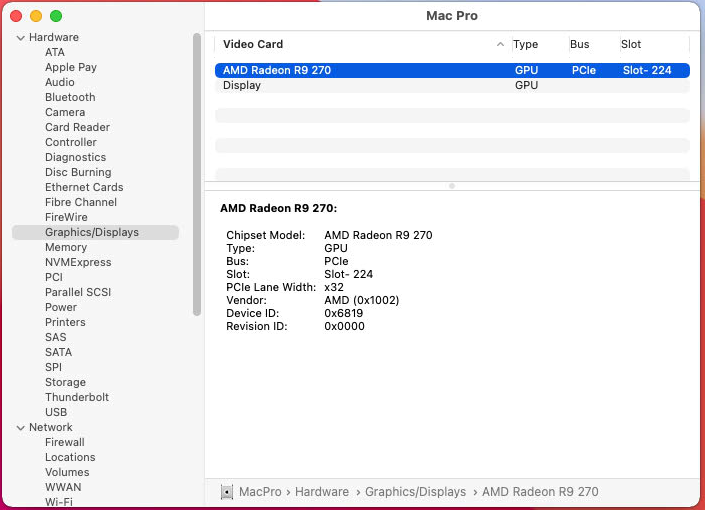Open Locations under Network

[x=70, y=457]
